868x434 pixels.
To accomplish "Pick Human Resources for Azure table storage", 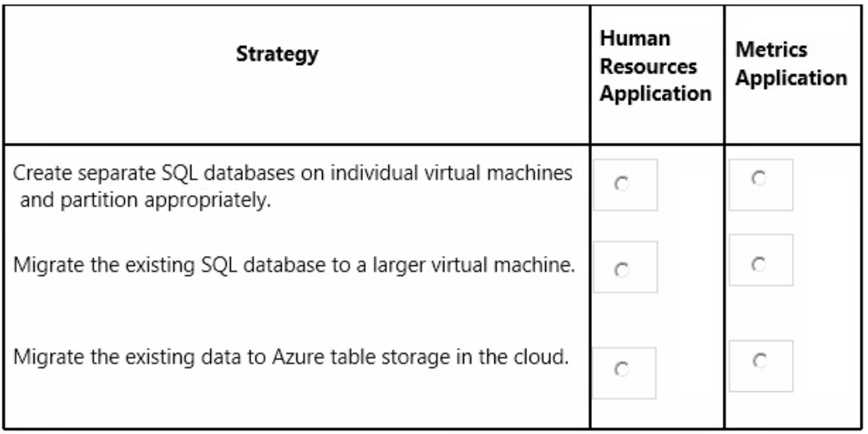I will pyautogui.click(x=622, y=369).
